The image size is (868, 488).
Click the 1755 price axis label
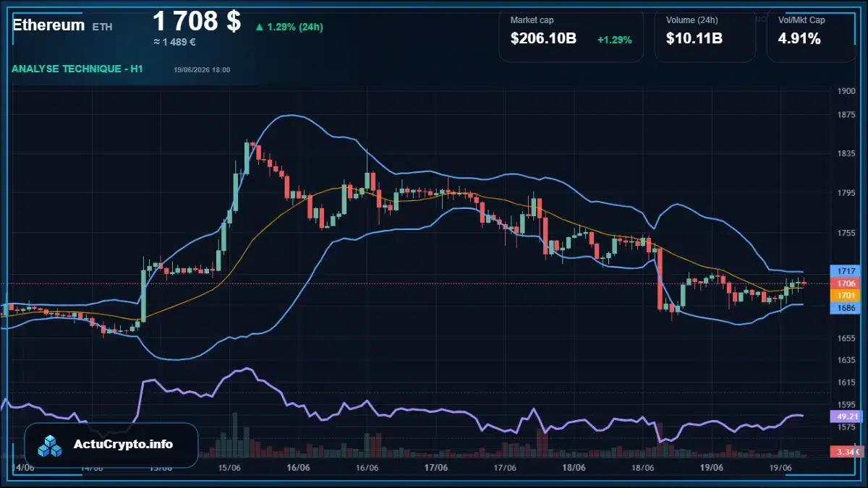pyautogui.click(x=846, y=233)
